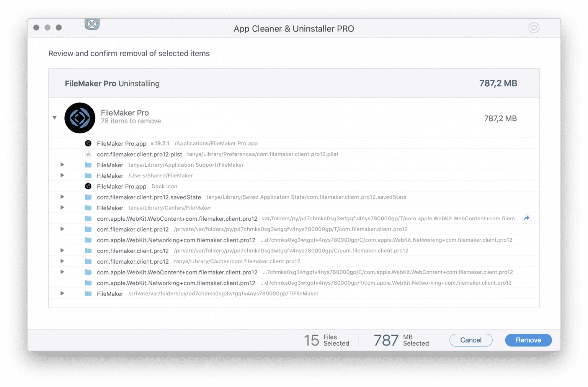Click folder icon of Library/Caches/FileMaker row
The image size is (588, 387).
click(x=88, y=208)
